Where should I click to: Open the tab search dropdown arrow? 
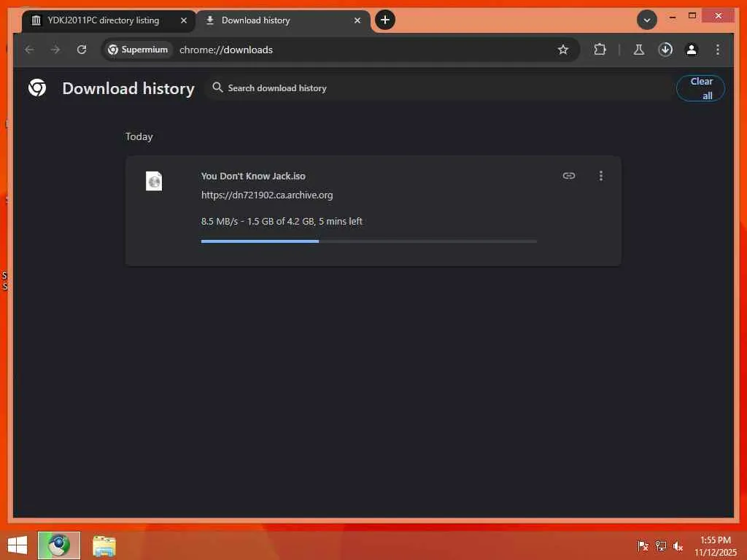coord(647,20)
